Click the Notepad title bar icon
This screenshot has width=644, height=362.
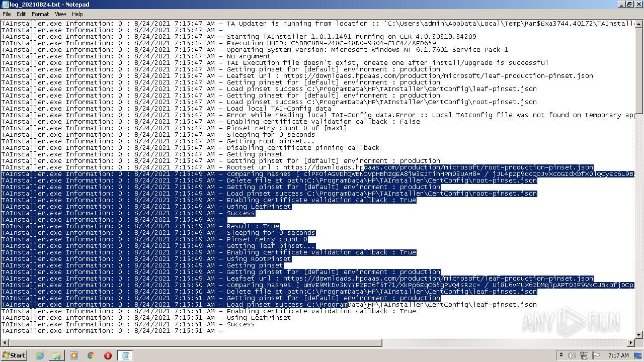coord(5,4)
